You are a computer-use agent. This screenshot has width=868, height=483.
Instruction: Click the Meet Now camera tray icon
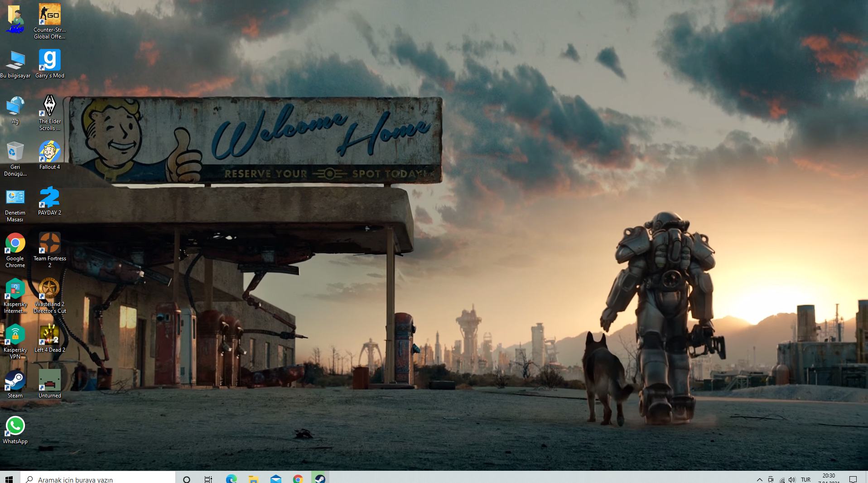click(771, 479)
